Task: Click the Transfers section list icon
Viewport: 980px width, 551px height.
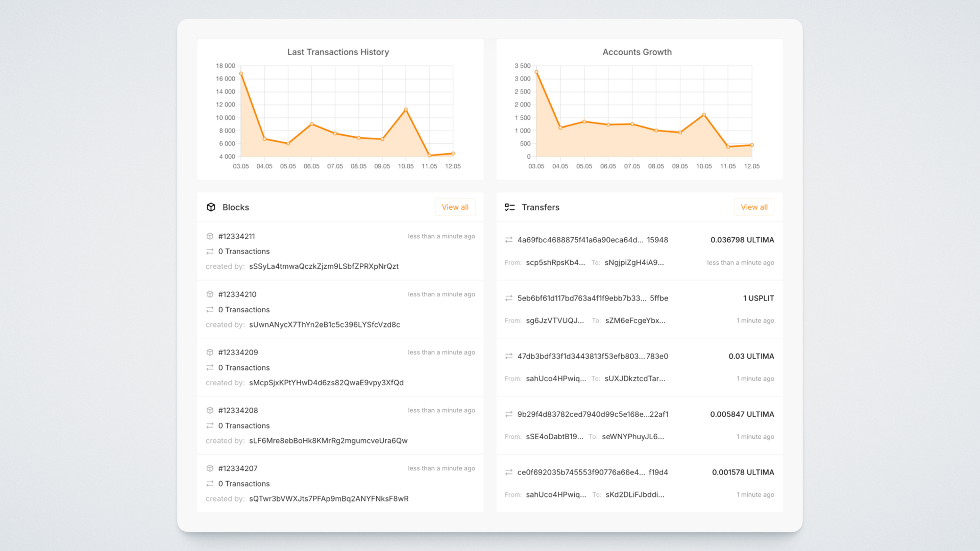Action: click(x=509, y=207)
